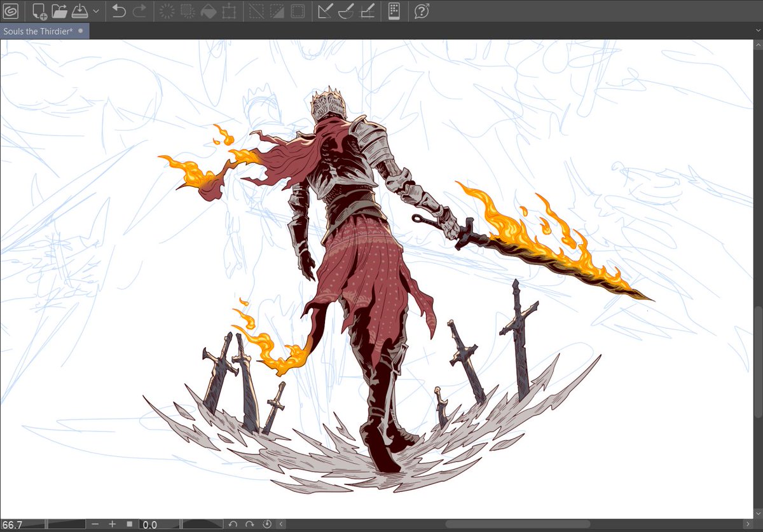Open Clip Studio Paint support help

421,10
